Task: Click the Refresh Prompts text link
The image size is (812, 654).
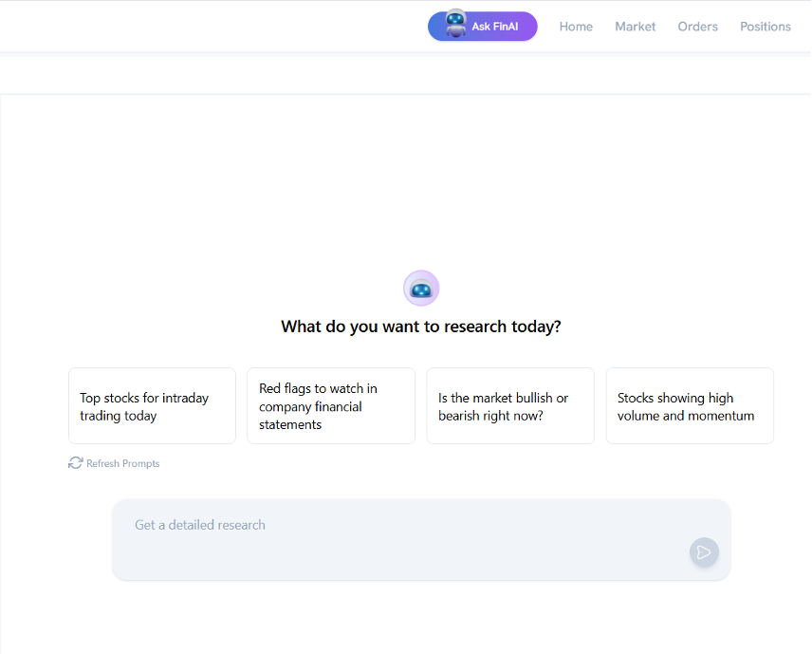Action: pos(122,463)
